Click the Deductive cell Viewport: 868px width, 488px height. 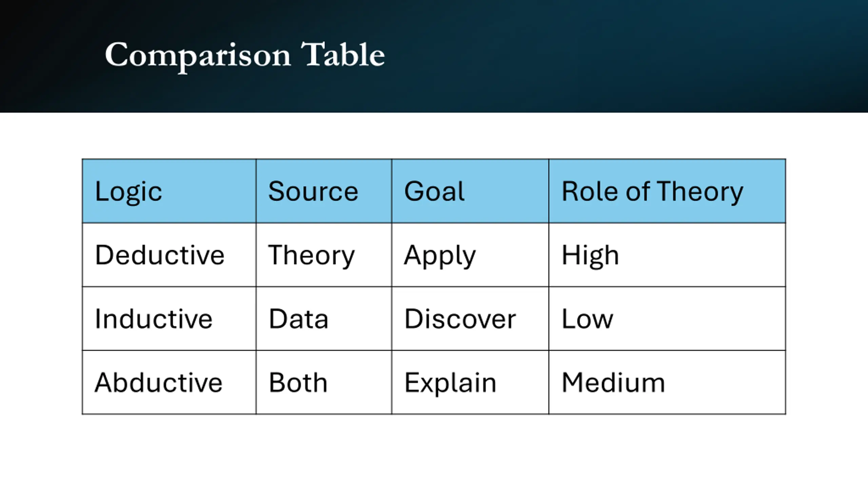coord(169,255)
